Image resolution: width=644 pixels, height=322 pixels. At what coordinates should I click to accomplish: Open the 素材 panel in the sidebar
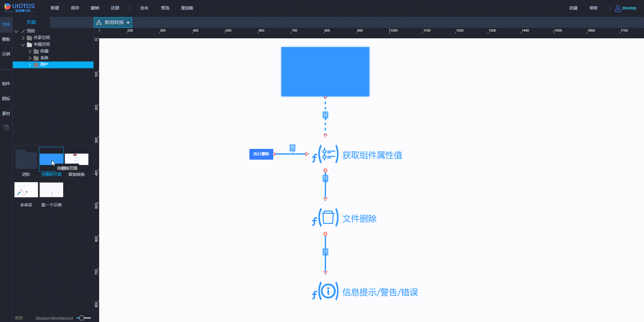[6, 113]
